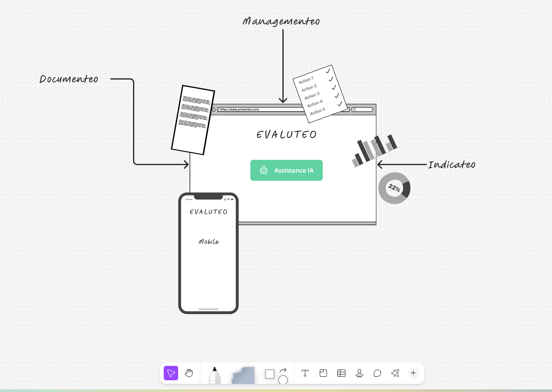Insert a table from the toolbar

coord(341,373)
